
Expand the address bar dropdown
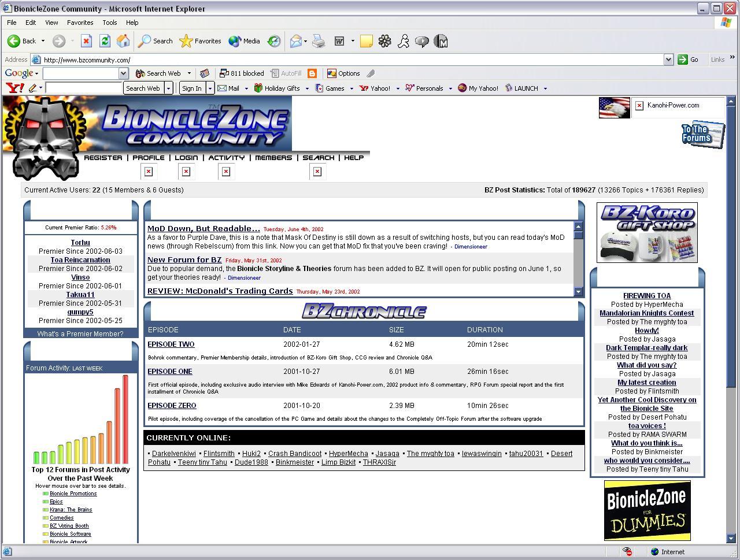(x=668, y=60)
